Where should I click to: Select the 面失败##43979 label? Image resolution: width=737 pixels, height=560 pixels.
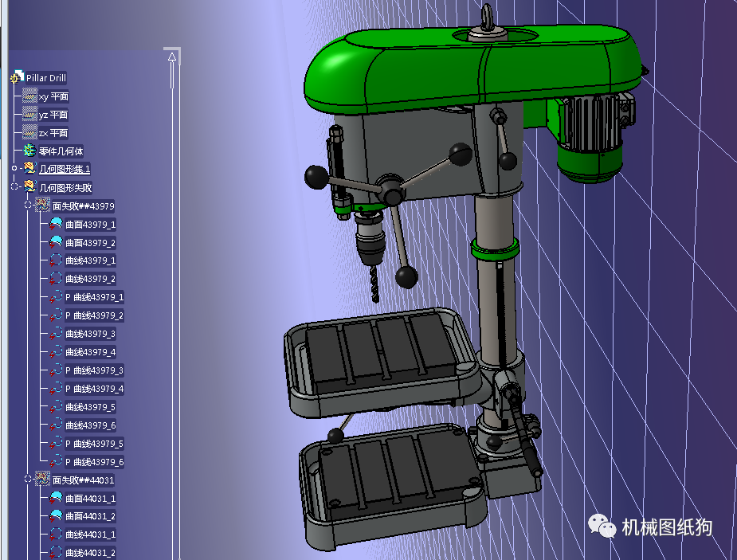click(83, 206)
